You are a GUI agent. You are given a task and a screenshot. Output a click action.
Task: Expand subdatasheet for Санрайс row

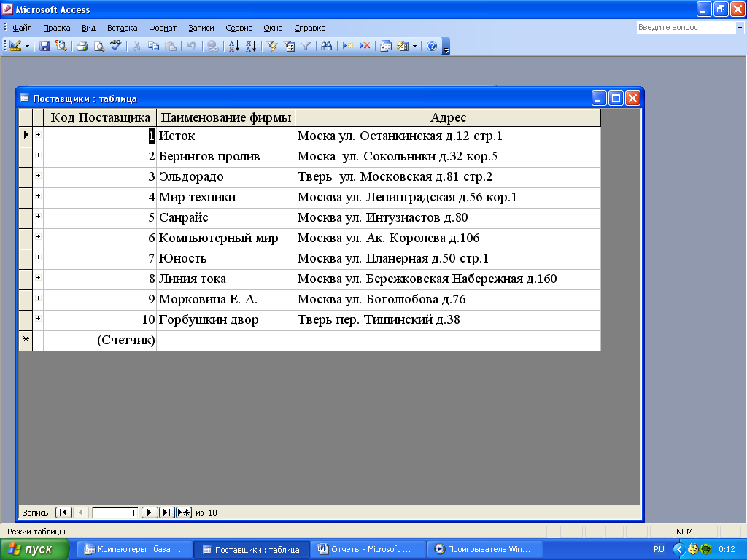38,217
